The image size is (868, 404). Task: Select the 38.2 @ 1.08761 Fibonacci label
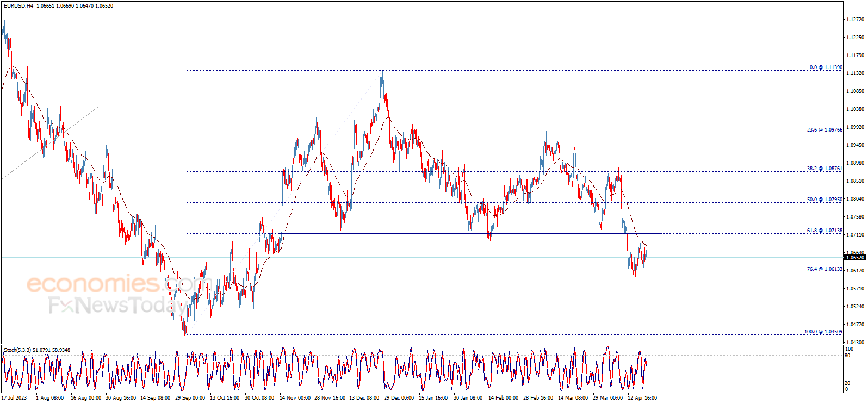point(824,169)
